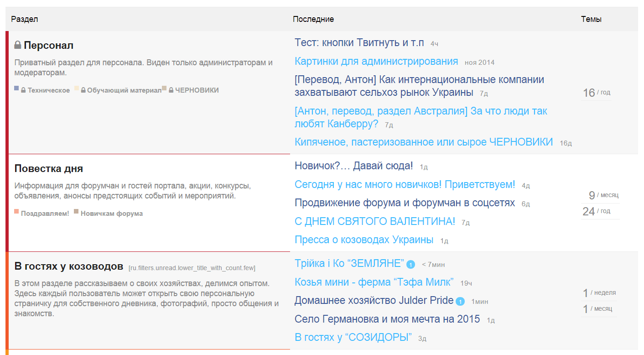Click the lock icon beside Персонал heading
The width and height of the screenshot is (644, 355).
click(18, 45)
